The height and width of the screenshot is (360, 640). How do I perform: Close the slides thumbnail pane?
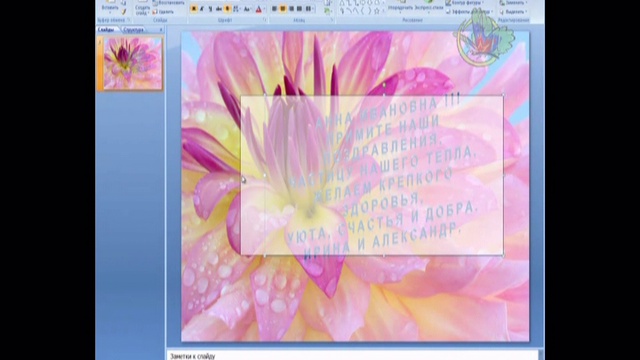(160, 30)
